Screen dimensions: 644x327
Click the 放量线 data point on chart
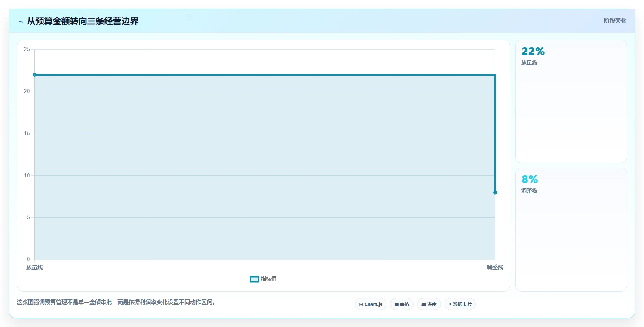pyautogui.click(x=34, y=75)
